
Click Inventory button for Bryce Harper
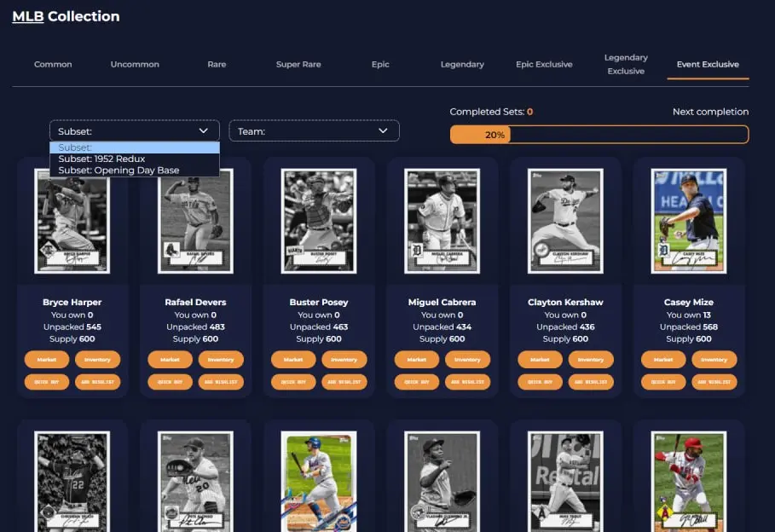point(97,360)
